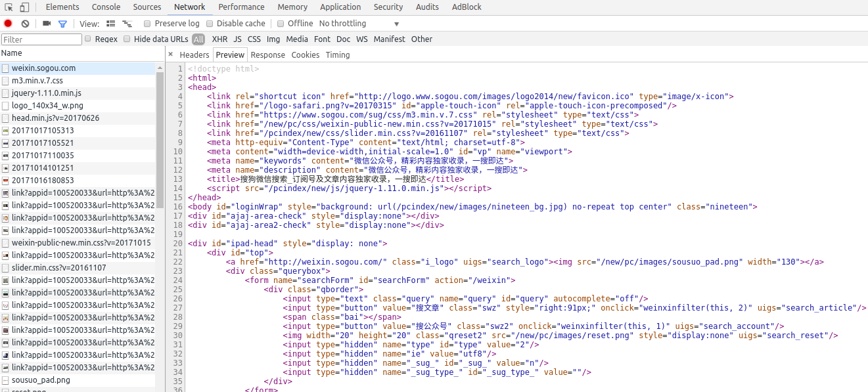This screenshot has width=868, height=392.
Task: Click the request list vertical scrollbar
Action: tap(160, 131)
